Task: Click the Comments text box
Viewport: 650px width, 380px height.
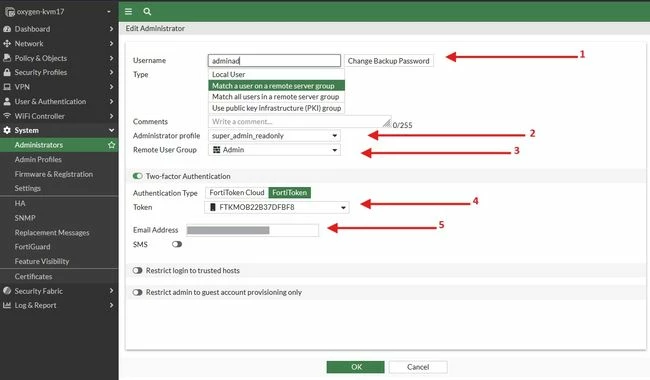Action: 299,122
